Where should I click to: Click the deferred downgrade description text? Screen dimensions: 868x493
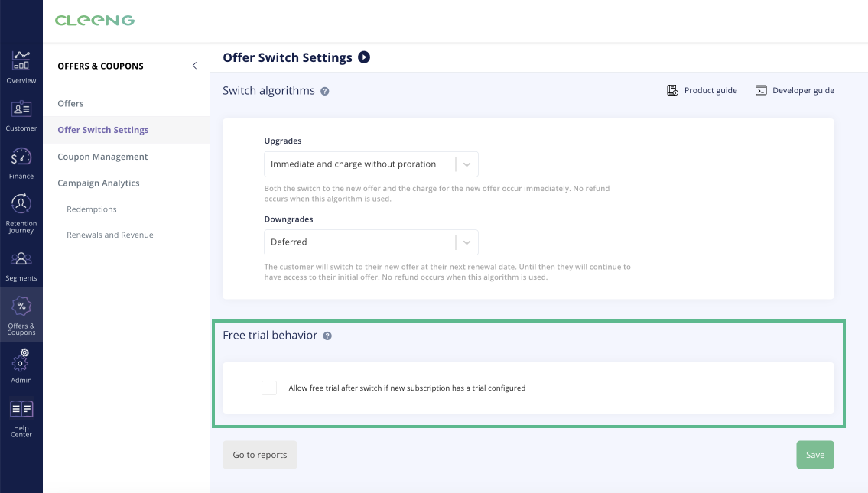[447, 271]
